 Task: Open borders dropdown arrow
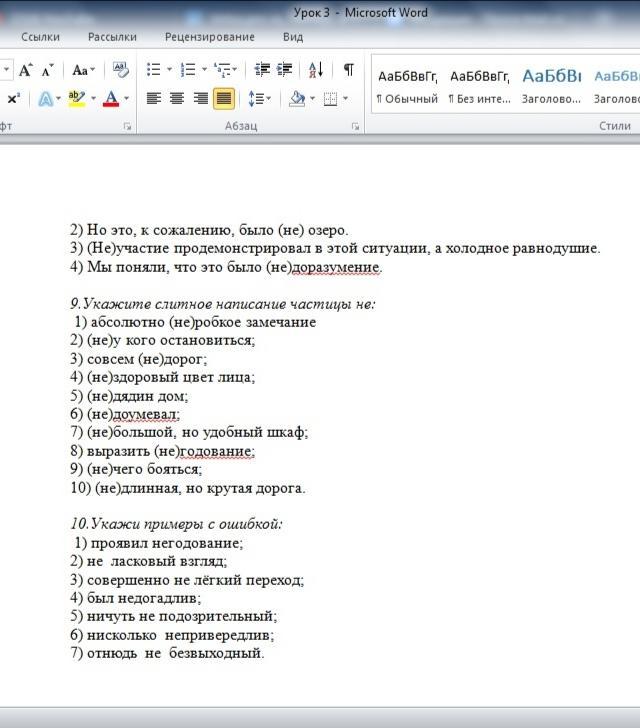click(x=345, y=98)
